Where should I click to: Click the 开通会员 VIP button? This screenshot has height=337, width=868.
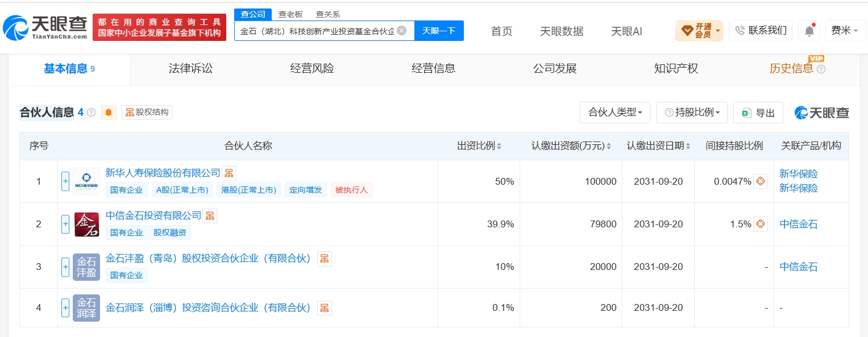point(699,30)
